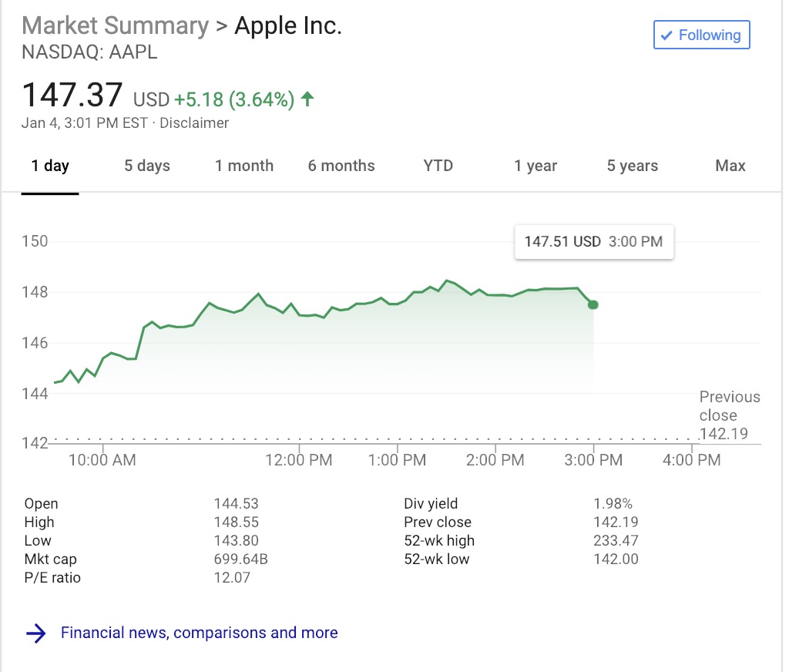
Task: Click the Disclaimer link
Action: [195, 123]
